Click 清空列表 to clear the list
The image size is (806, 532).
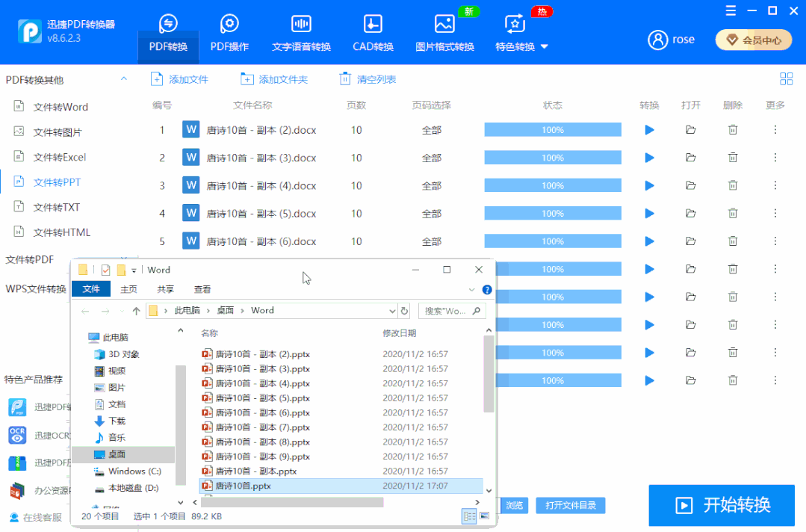pyautogui.click(x=368, y=79)
